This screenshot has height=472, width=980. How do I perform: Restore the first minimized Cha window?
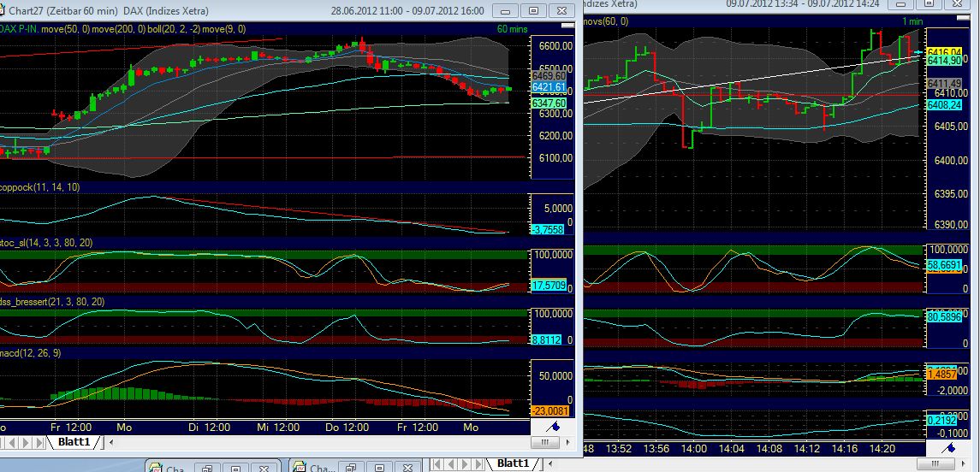tap(207, 469)
